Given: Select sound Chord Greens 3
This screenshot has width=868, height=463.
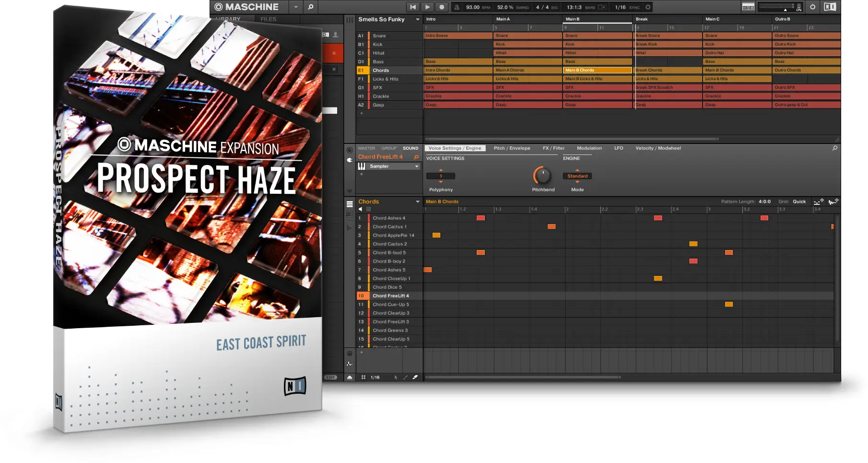Looking at the screenshot, I should coord(389,331).
